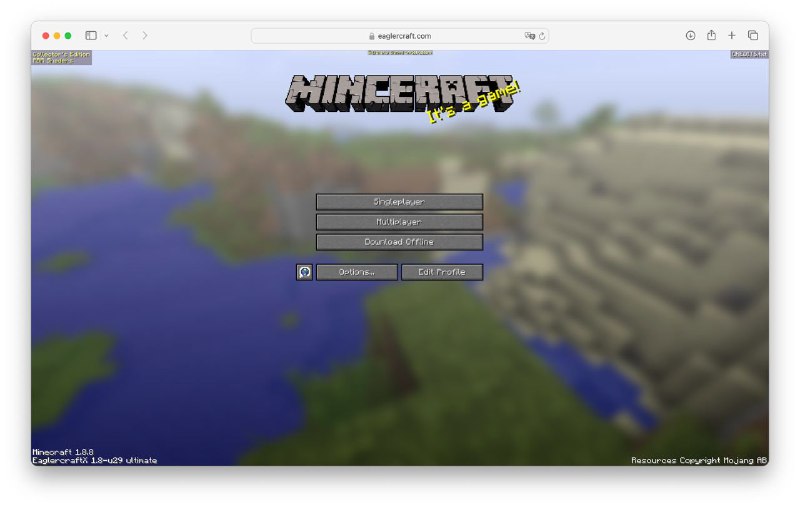The height and width of the screenshot is (507, 800).
Task: Start the Singleplayer mode
Action: pos(399,202)
